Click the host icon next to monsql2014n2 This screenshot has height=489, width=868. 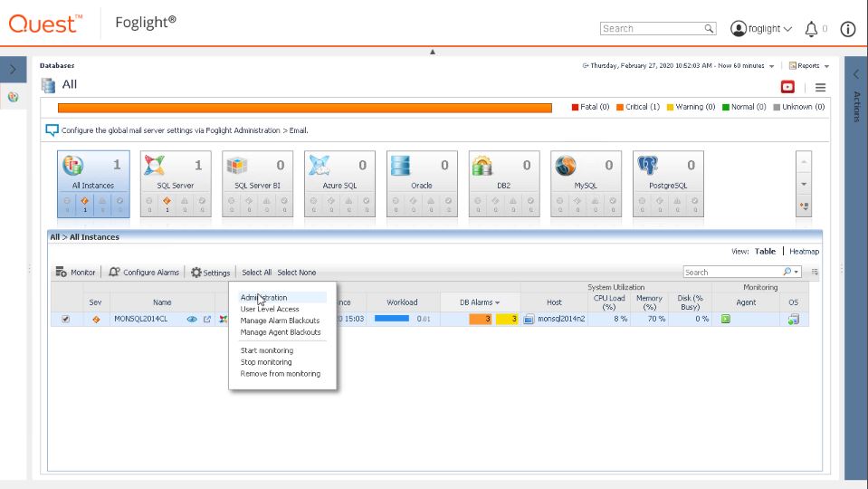click(x=529, y=319)
